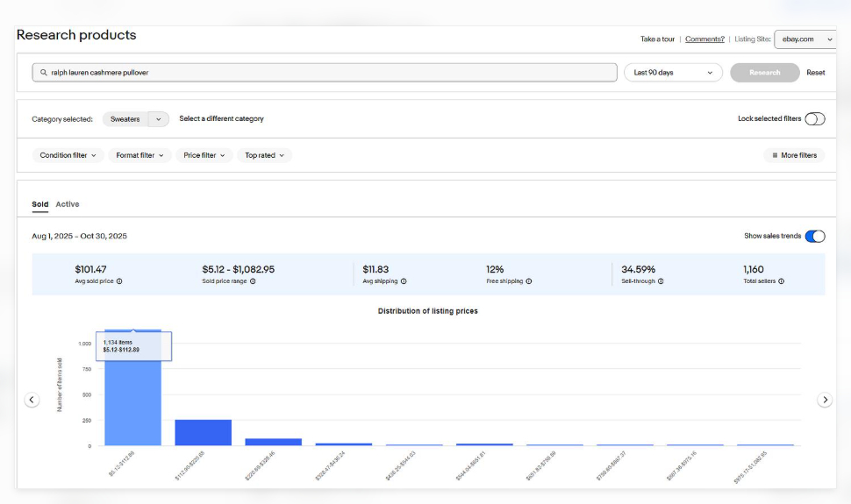Click Select a different category link

click(221, 118)
